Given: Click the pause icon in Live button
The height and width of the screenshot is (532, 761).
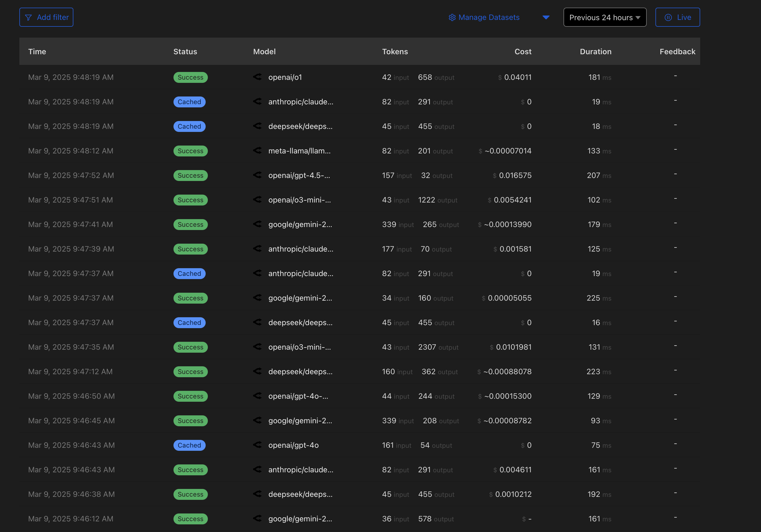Looking at the screenshot, I should click(x=668, y=17).
